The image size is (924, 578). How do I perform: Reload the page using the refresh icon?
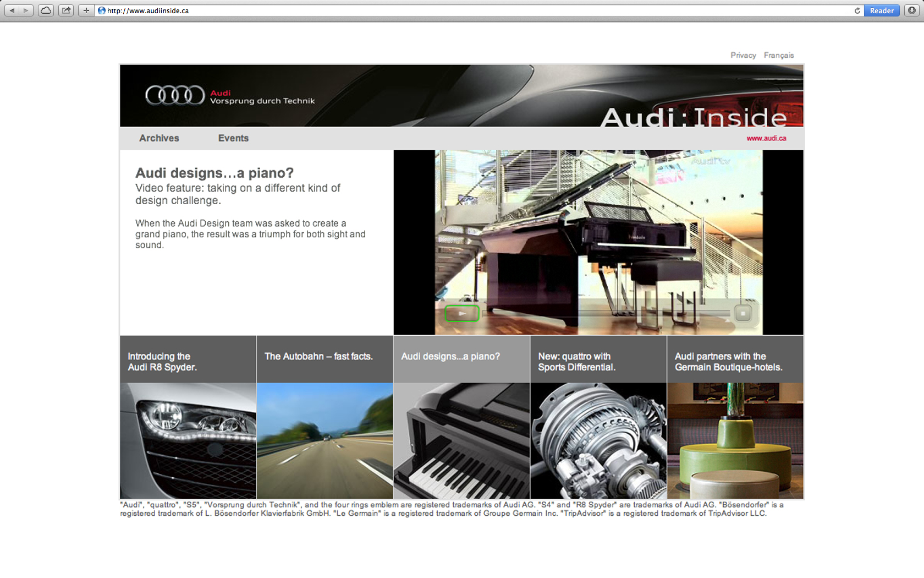coord(857,10)
